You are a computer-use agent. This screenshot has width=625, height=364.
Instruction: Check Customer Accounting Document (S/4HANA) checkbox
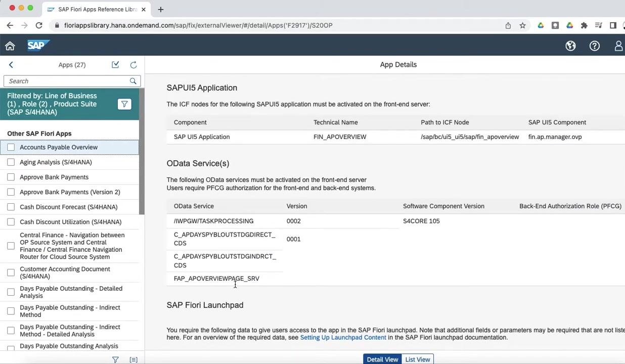pos(11,272)
